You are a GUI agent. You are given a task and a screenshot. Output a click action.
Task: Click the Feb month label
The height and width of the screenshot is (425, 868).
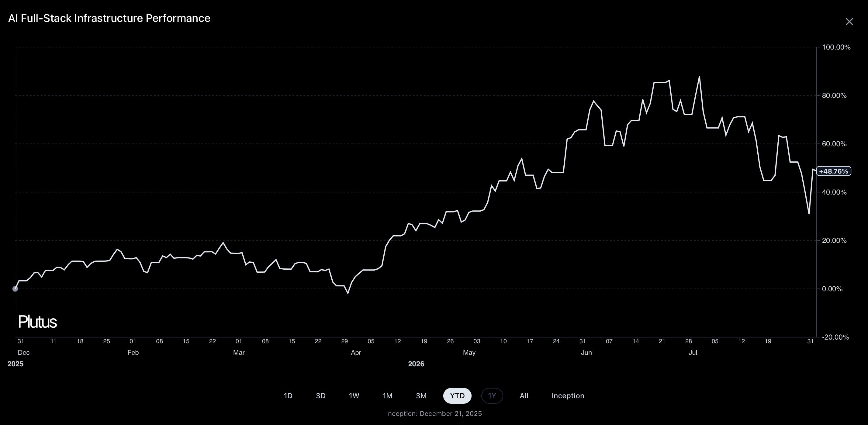133,353
